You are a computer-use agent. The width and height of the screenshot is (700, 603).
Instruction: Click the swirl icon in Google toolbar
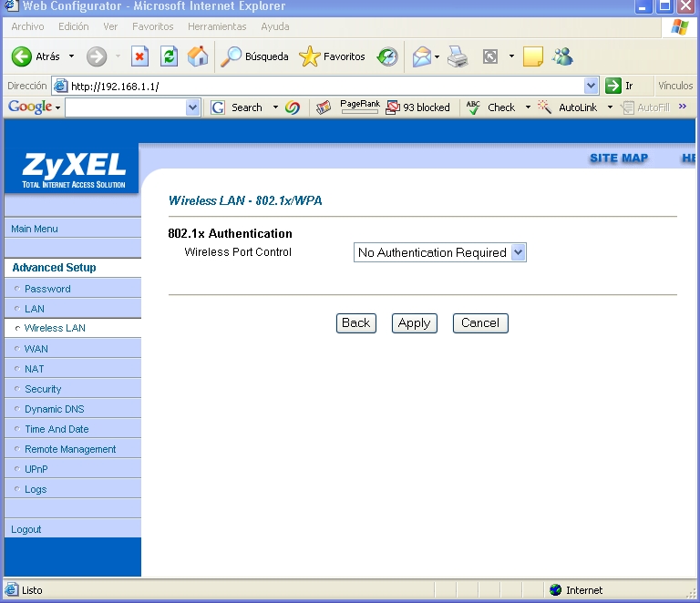pyautogui.click(x=293, y=107)
